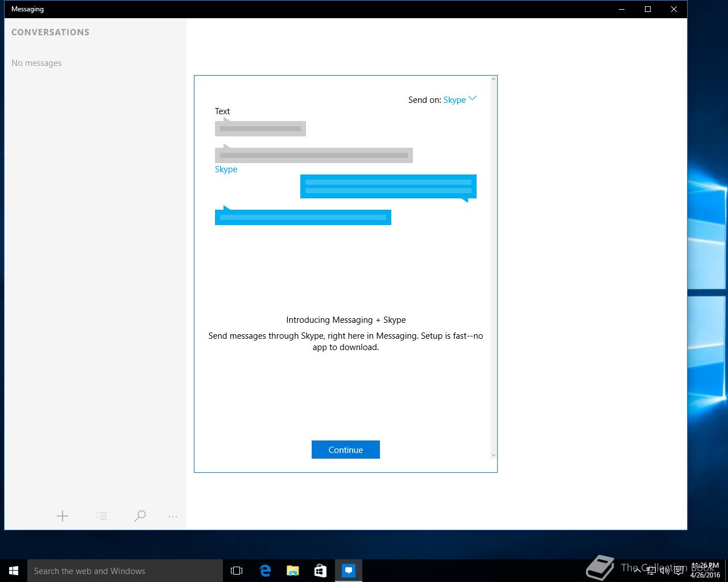The image size is (728, 582).
Task: Click the 'Text' label above gray bubbles
Action: 222,111
